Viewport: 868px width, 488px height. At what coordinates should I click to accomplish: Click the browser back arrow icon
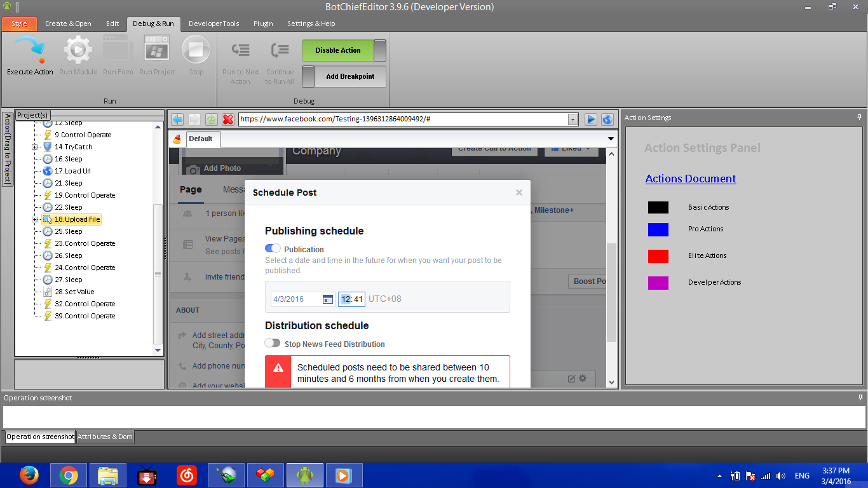pyautogui.click(x=178, y=119)
